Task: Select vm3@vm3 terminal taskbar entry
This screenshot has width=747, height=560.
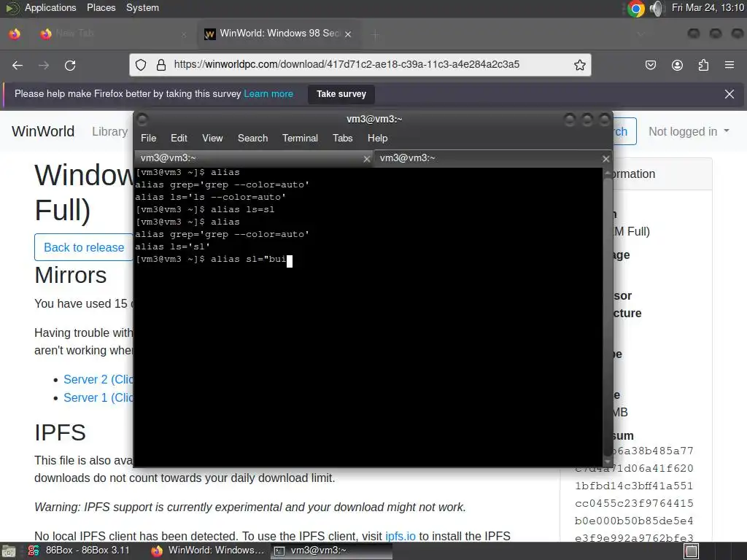Action: [332, 551]
